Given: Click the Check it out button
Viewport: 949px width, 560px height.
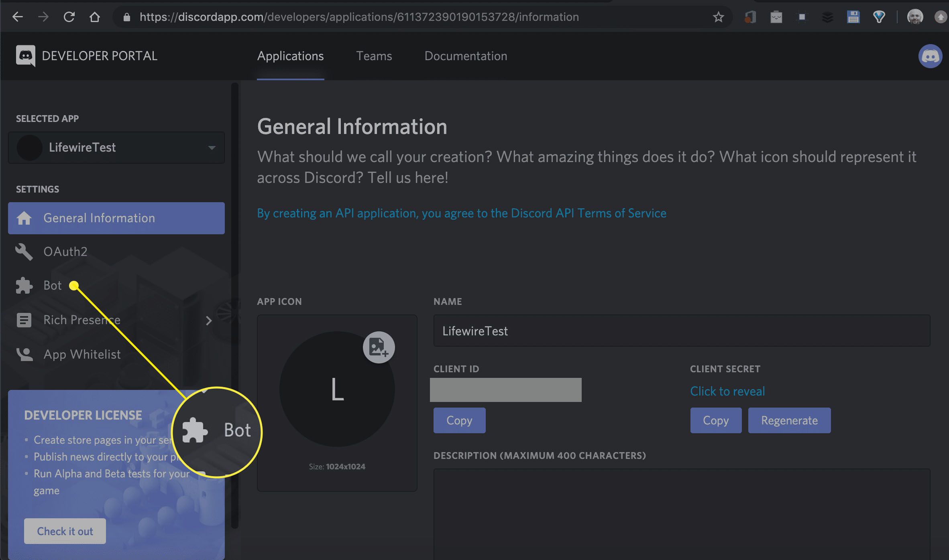Looking at the screenshot, I should pos(65,531).
